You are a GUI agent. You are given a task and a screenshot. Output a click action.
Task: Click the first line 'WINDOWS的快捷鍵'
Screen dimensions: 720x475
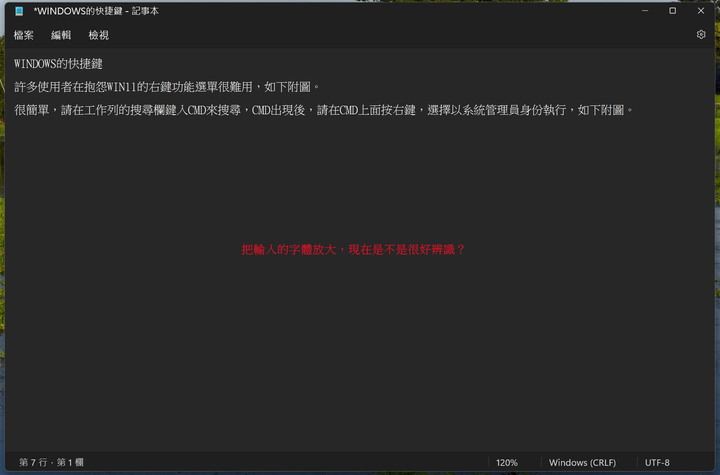click(x=58, y=64)
